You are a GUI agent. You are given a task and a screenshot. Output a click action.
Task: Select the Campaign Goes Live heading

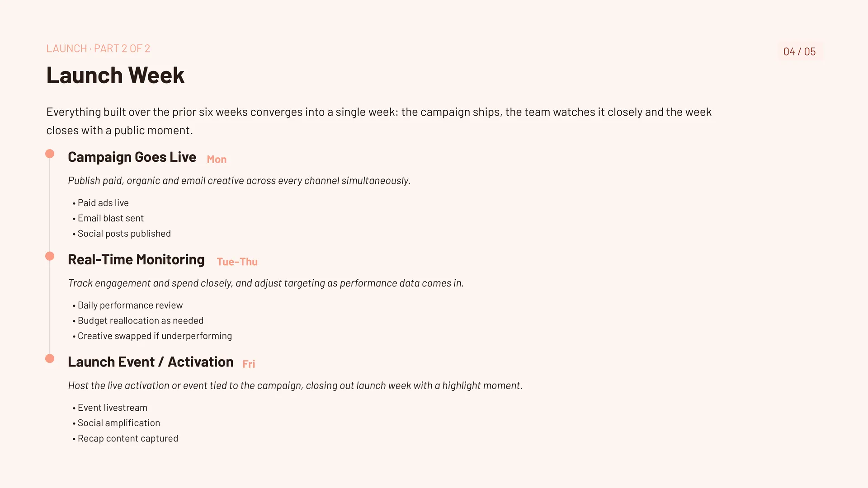pyautogui.click(x=132, y=157)
